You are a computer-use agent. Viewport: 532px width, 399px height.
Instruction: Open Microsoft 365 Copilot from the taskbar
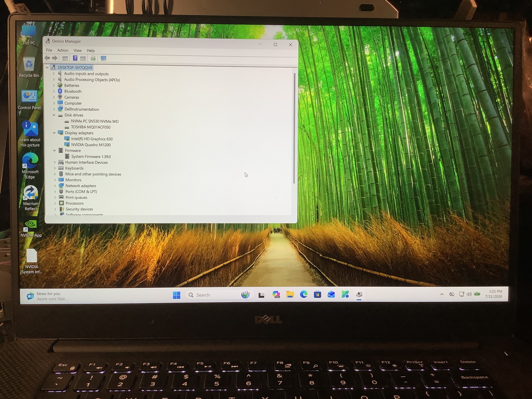276,295
